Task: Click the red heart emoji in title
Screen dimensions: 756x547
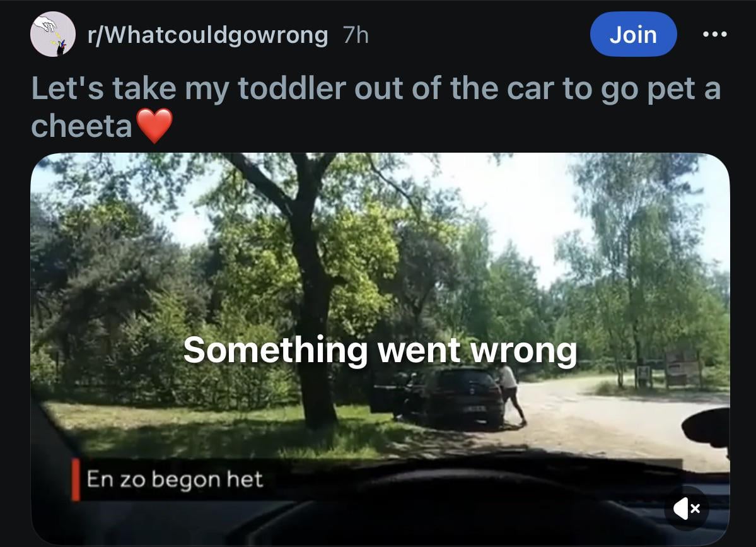Action: coord(154,126)
